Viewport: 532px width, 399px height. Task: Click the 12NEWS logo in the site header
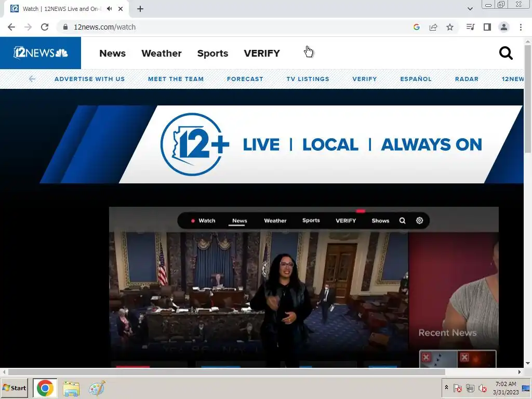[41, 53]
